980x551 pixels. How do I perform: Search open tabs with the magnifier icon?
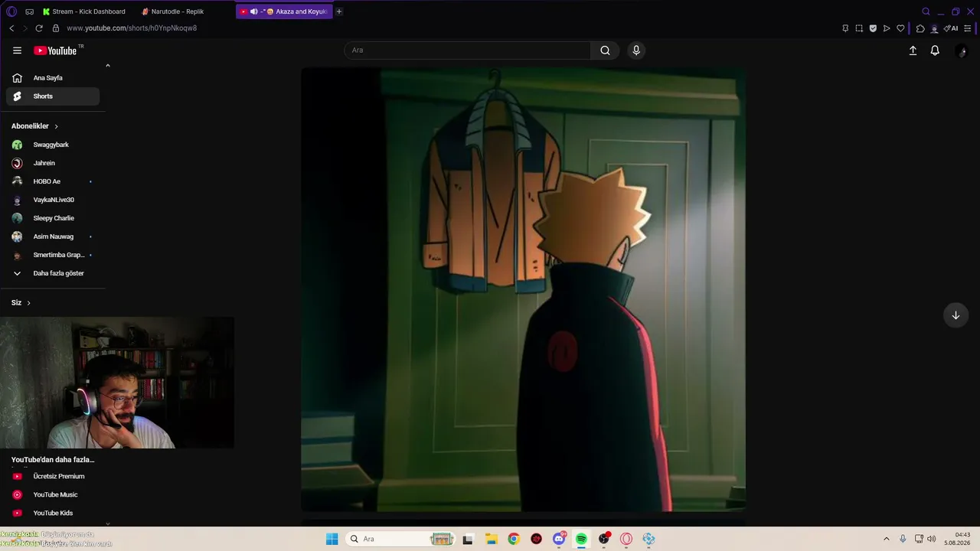tap(926, 11)
